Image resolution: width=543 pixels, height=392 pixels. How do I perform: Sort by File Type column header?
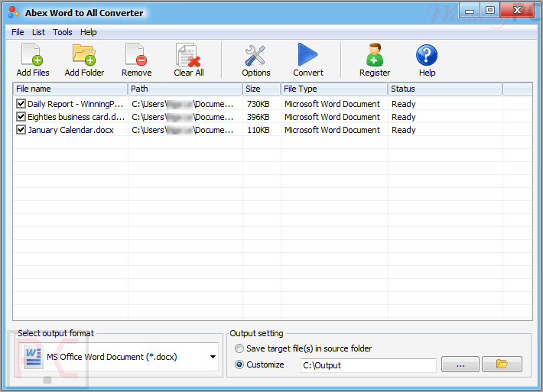coord(334,89)
